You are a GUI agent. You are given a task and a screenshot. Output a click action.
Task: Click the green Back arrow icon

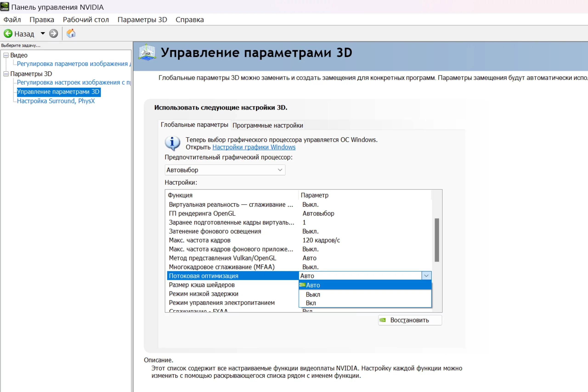pyautogui.click(x=8, y=34)
